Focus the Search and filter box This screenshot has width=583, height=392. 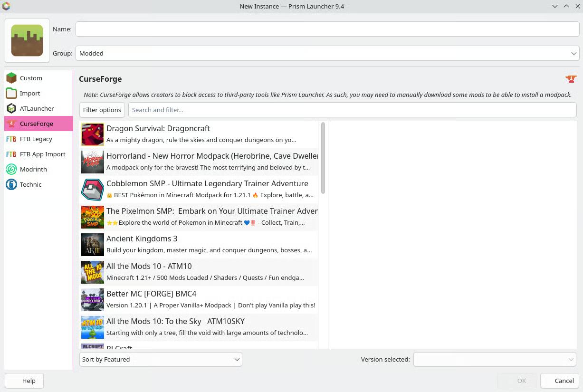352,110
